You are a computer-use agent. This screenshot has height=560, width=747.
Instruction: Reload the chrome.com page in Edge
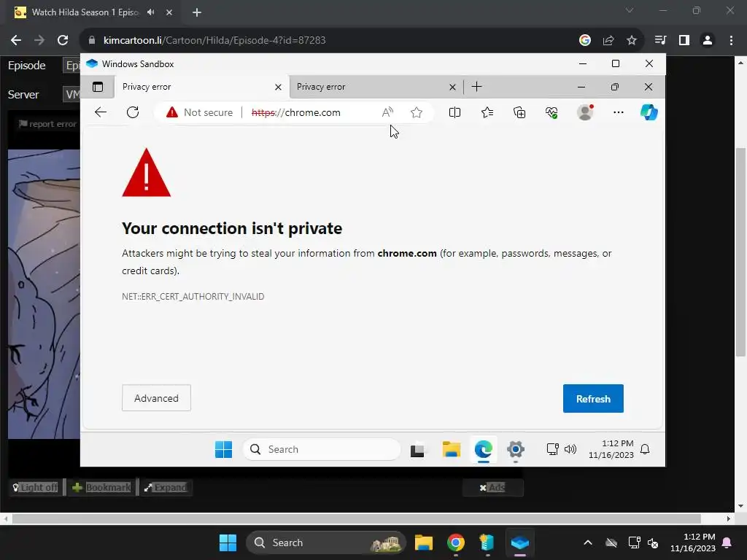[133, 112]
